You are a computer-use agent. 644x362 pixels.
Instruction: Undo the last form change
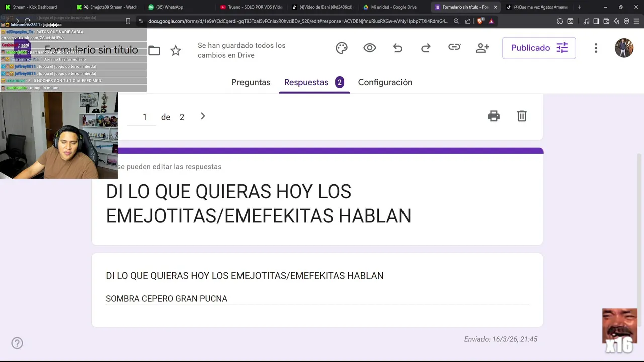(398, 48)
